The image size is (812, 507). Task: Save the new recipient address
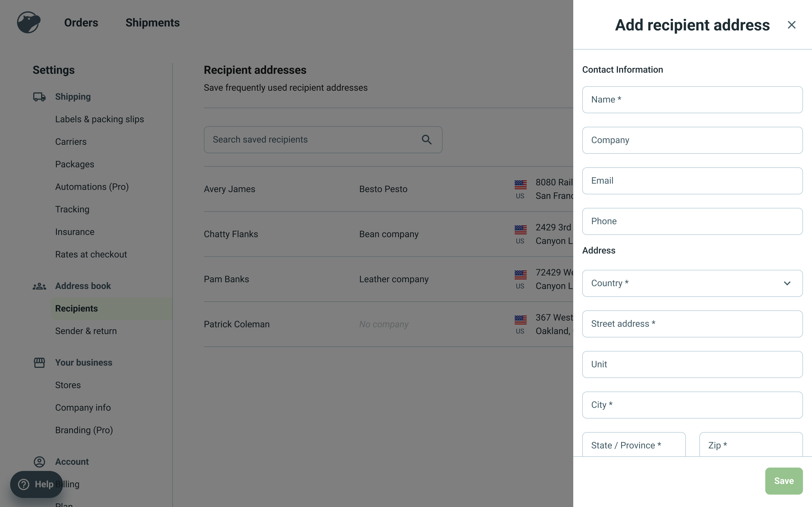coord(784,481)
